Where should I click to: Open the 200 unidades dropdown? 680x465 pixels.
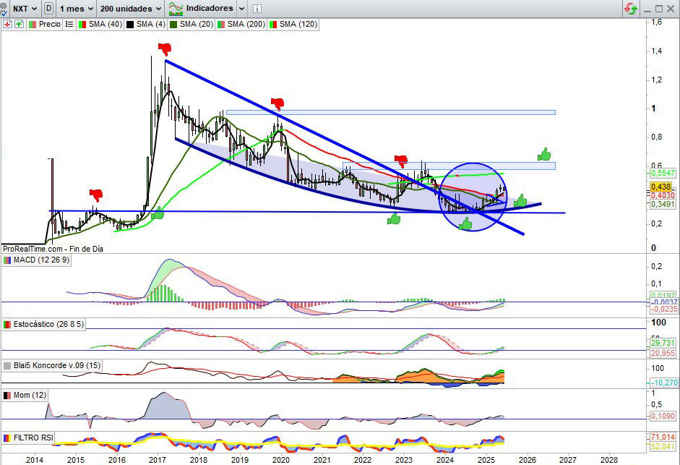131,8
